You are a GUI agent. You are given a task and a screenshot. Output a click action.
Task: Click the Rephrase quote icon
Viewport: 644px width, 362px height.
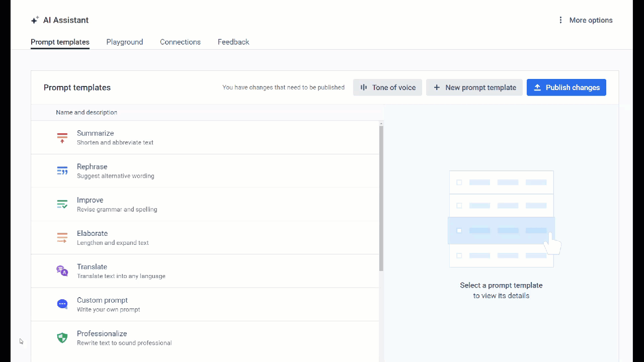pos(62,171)
